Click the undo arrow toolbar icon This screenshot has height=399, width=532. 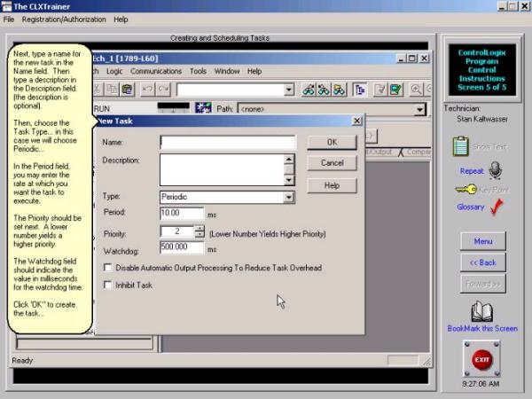click(147, 90)
